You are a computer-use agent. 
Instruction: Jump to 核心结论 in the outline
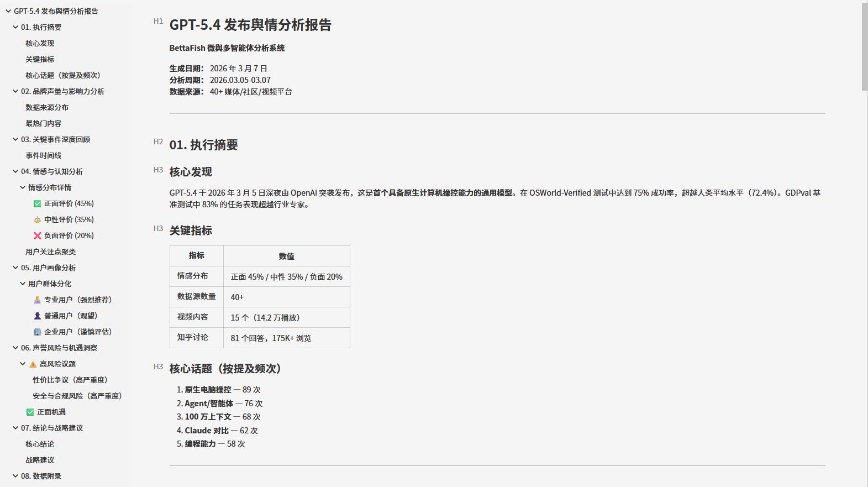point(40,444)
